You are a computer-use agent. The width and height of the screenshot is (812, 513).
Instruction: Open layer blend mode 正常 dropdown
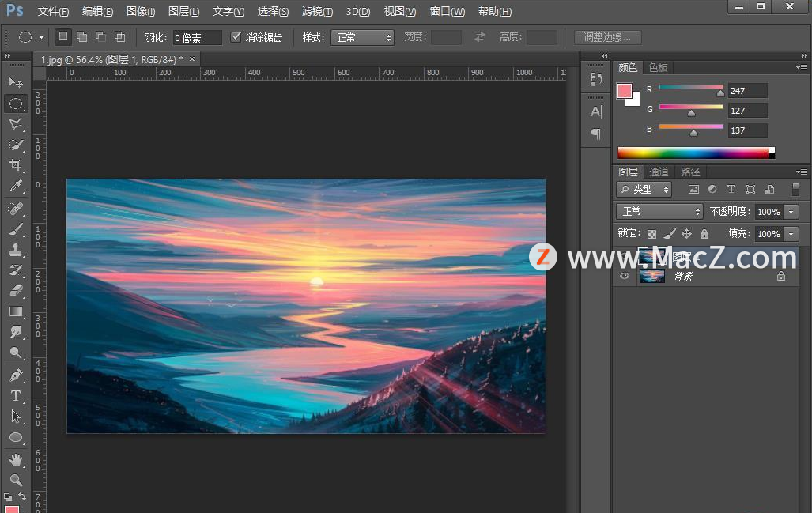coord(659,212)
